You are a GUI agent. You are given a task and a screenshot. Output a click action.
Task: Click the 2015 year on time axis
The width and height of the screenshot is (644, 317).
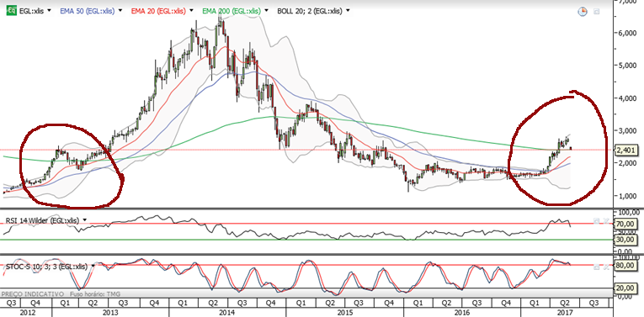345,313
